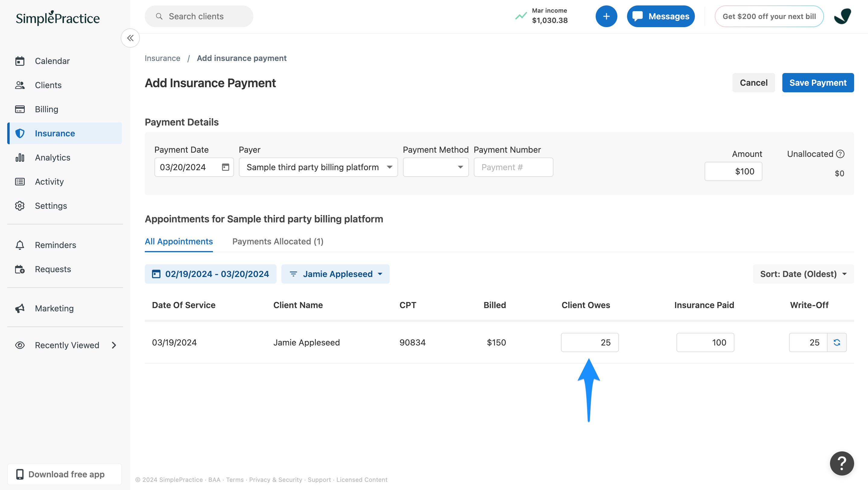Click the Messages chat bubble icon
Viewport: 868px width, 490px height.
tap(637, 16)
